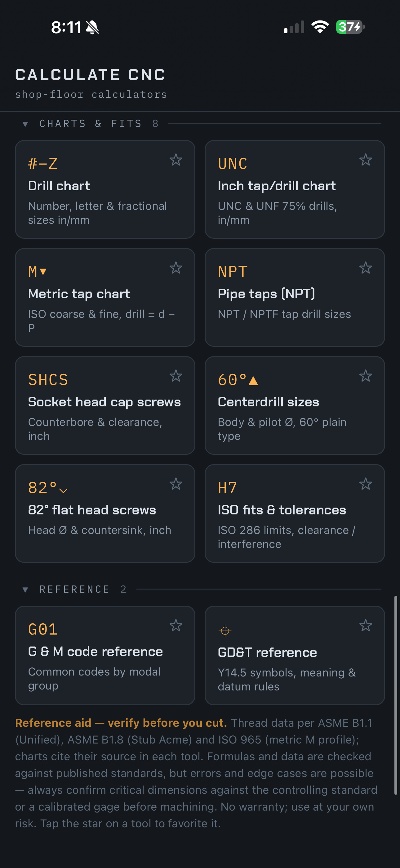Star the Inch tap/drill chart tool

[x=365, y=160]
